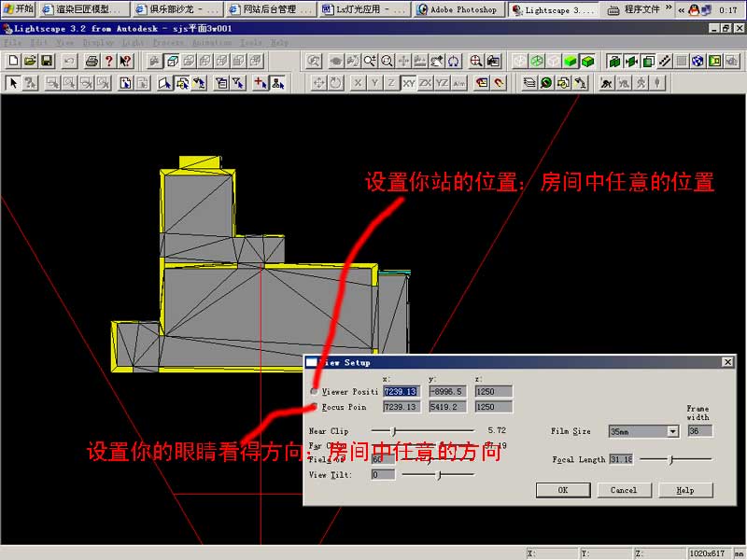The height and width of the screenshot is (560, 747).
Task: Open the Display menu
Action: [98, 42]
